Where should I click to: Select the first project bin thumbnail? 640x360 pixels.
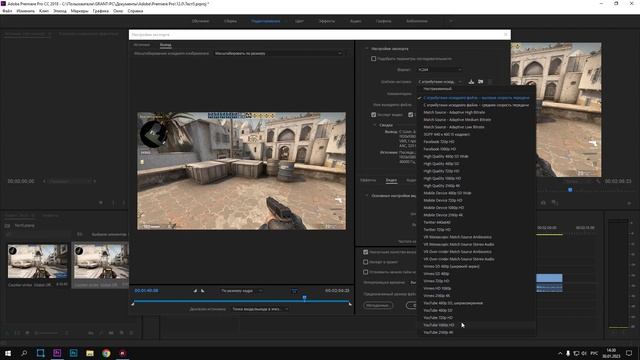click(x=38, y=261)
